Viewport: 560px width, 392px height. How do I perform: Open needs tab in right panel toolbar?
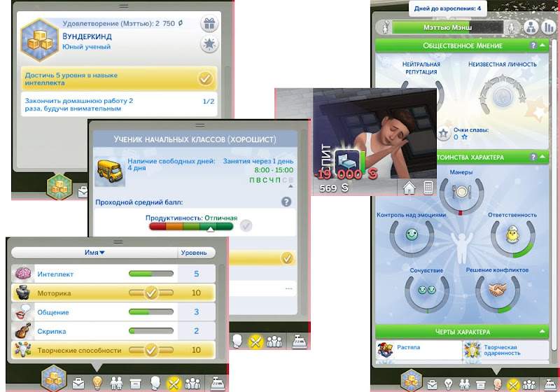pyautogui.click(x=513, y=385)
